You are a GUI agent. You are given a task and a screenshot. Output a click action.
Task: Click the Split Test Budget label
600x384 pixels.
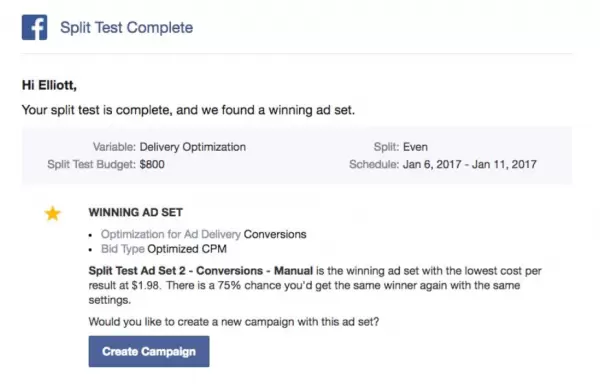coord(91,164)
